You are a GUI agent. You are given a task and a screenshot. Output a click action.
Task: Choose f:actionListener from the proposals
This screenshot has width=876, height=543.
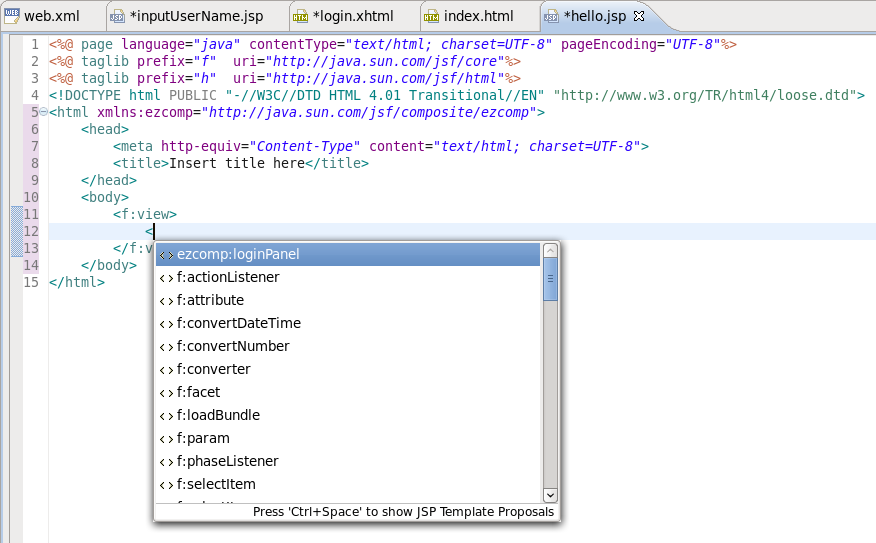point(347,277)
